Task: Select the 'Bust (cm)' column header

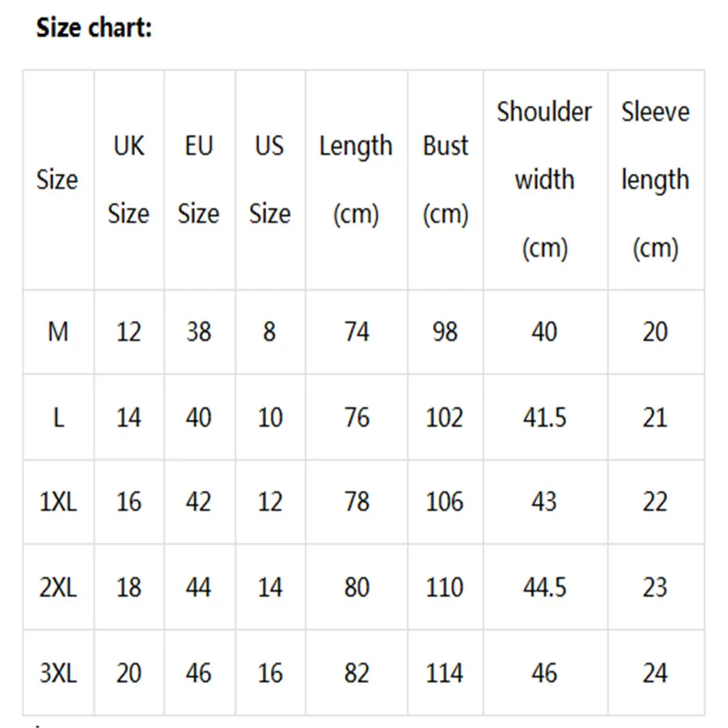Action: [446, 180]
